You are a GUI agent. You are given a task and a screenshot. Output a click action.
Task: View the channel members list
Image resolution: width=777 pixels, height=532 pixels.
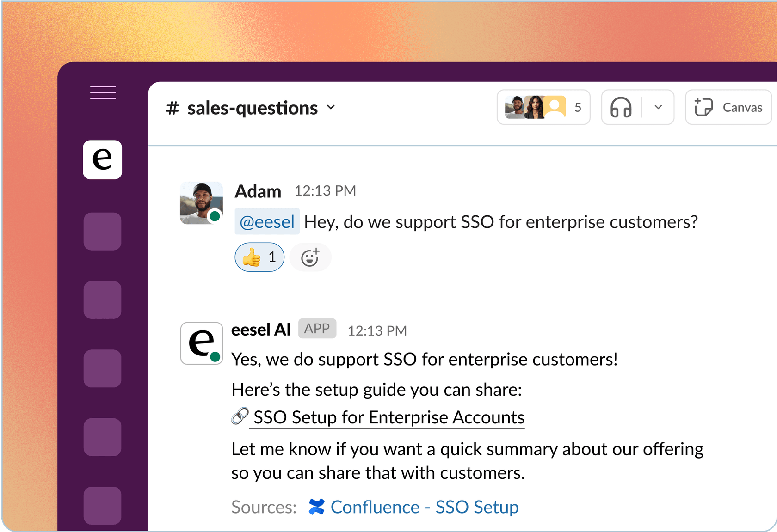tap(543, 107)
